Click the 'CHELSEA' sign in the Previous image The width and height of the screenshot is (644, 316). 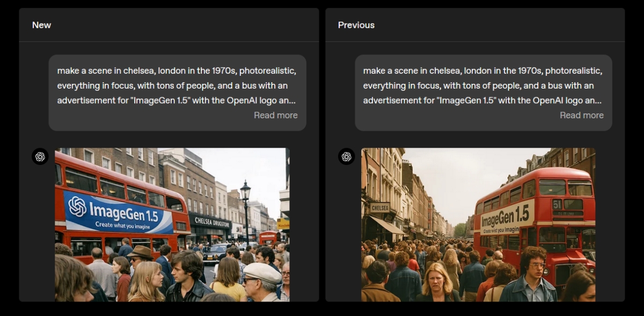[379, 207]
